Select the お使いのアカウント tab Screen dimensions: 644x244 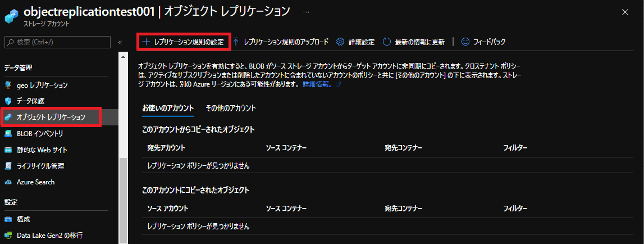pyautogui.click(x=167, y=108)
